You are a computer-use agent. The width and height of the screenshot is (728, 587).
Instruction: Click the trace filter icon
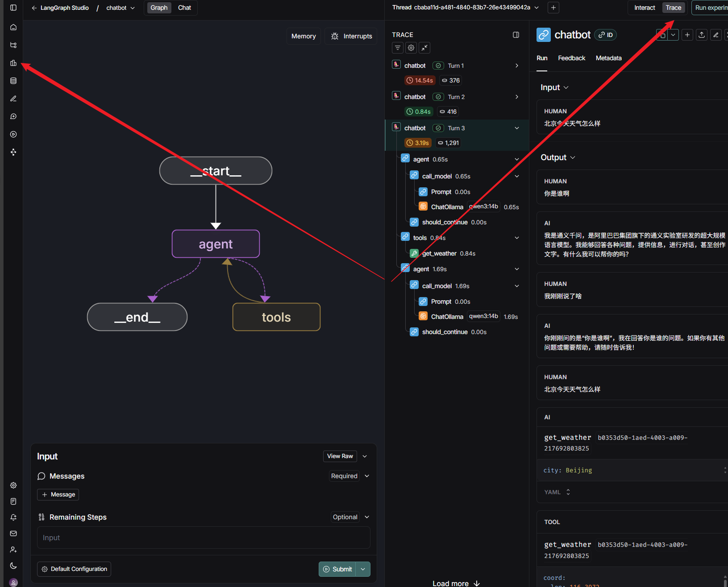(x=398, y=48)
